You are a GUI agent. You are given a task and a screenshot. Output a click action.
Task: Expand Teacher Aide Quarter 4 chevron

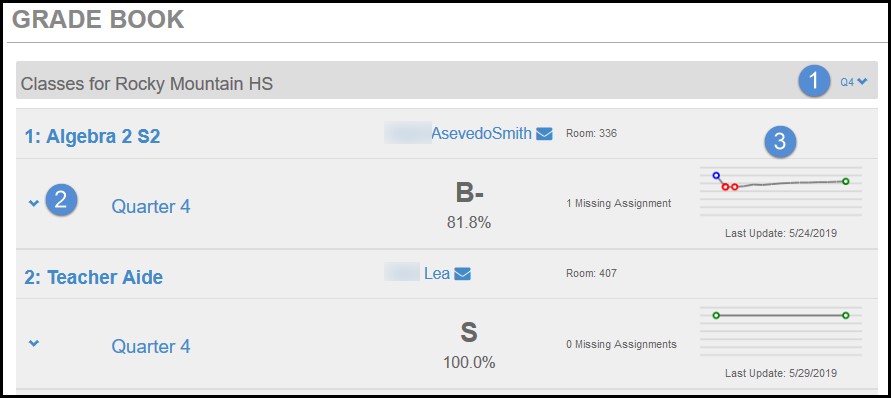point(34,343)
